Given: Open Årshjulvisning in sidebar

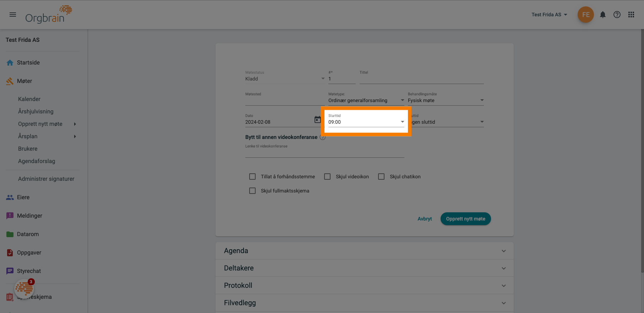Looking at the screenshot, I should tap(36, 112).
